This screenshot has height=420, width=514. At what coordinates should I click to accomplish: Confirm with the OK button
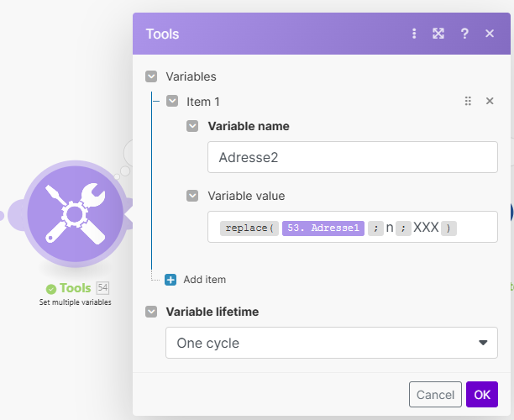[481, 395]
